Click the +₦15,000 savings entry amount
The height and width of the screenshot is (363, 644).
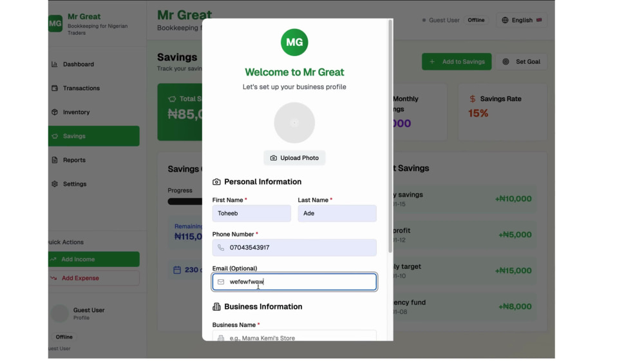point(513,271)
